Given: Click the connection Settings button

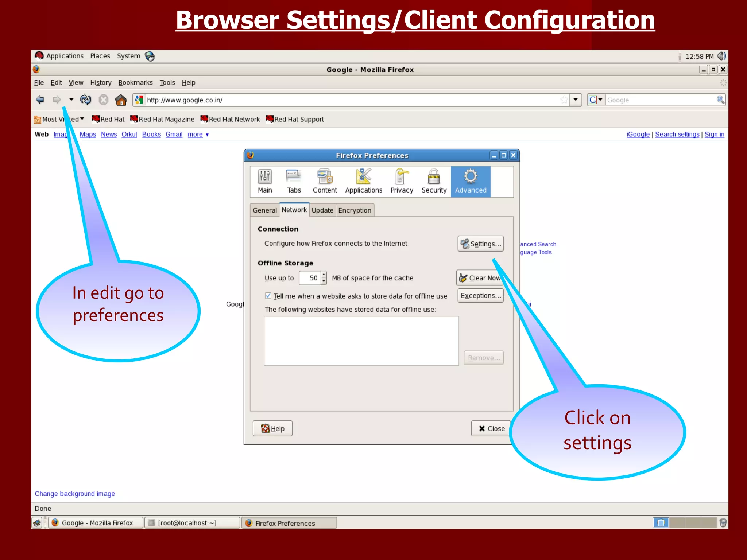Looking at the screenshot, I should [x=480, y=244].
